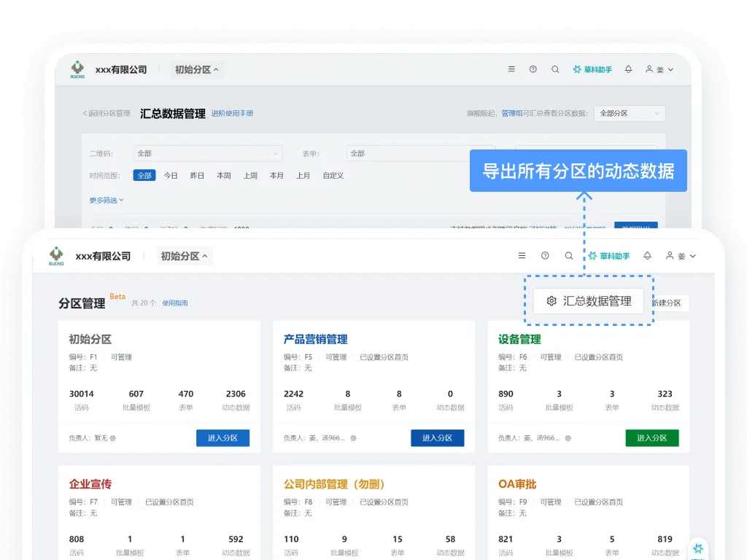Select 自定义 time range option
Image resolution: width=747 pixels, height=560 pixels.
click(333, 175)
